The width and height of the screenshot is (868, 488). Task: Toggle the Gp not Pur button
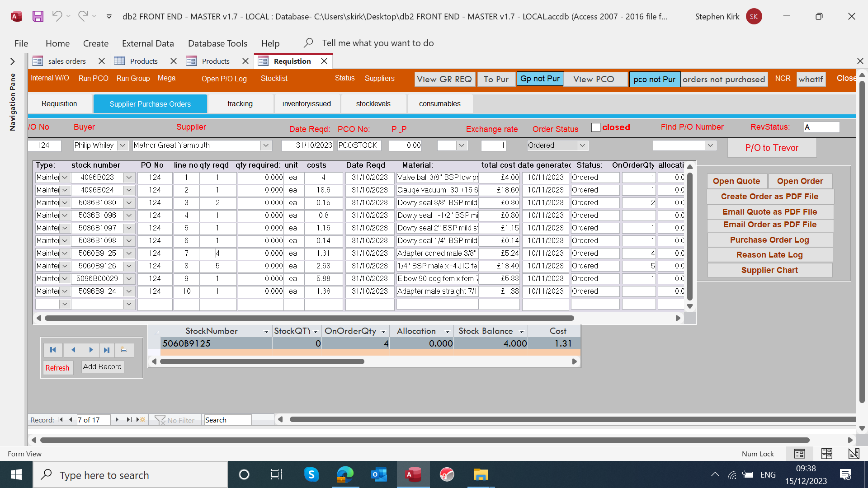pos(540,79)
